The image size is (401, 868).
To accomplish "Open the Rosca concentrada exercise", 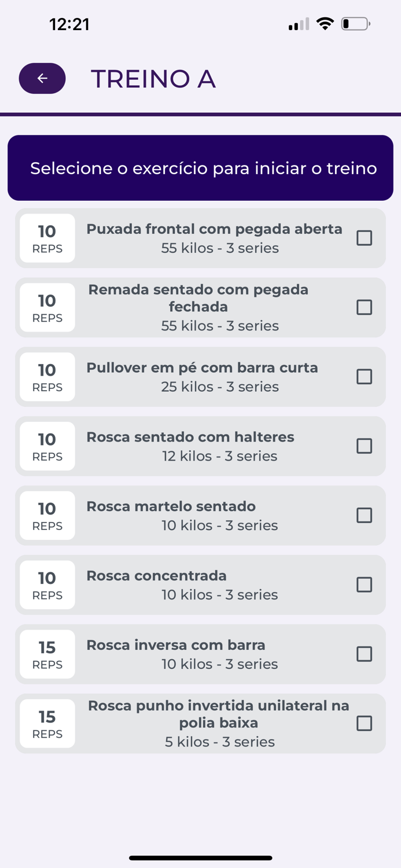I will 200,585.
